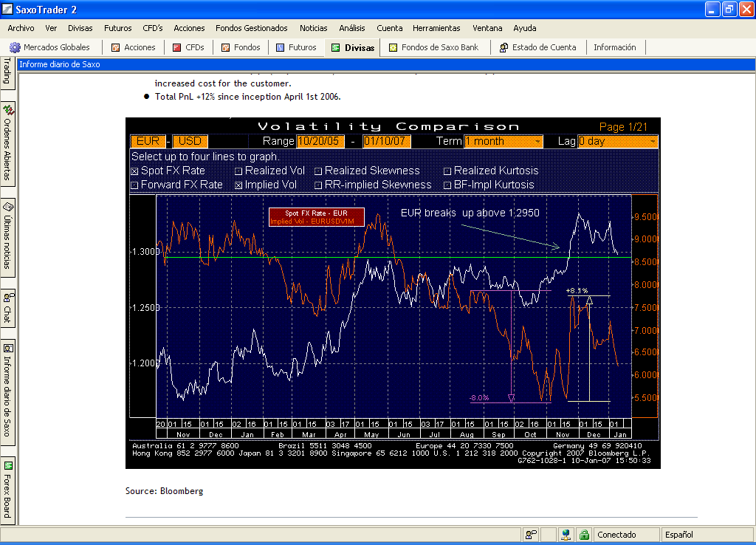The width and height of the screenshot is (756, 545).
Task: Click the EUR currency field
Action: (x=148, y=141)
